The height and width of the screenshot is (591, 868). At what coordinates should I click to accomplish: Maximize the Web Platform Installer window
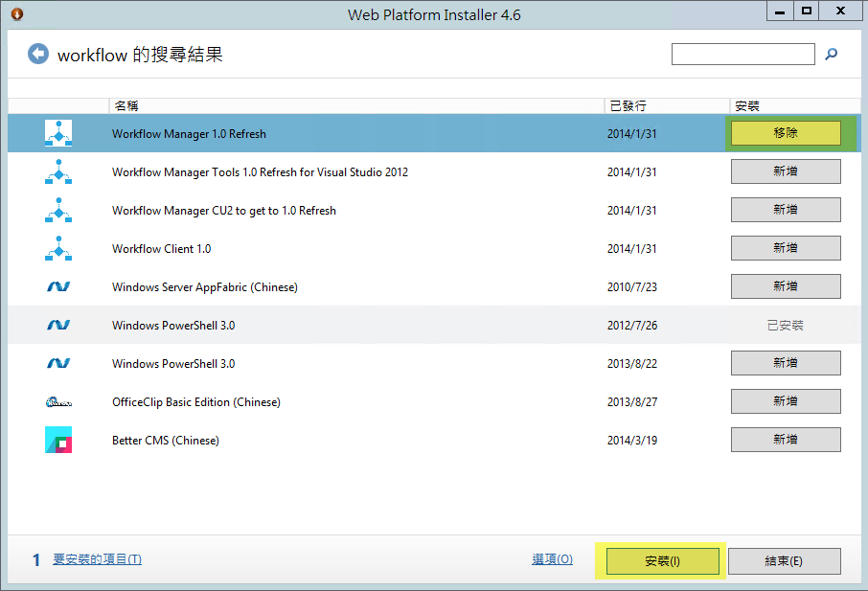click(x=807, y=11)
